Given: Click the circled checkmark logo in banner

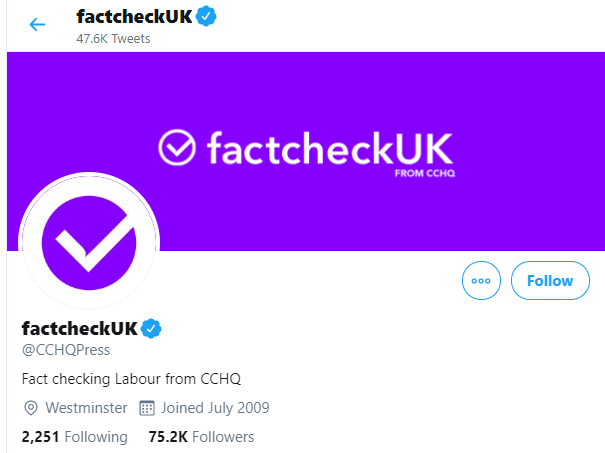Looking at the screenshot, I should pyautogui.click(x=177, y=147).
